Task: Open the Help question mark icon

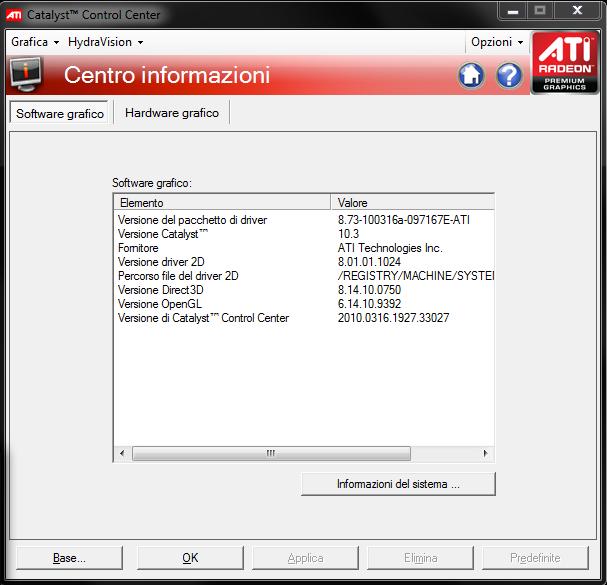Action: click(509, 75)
